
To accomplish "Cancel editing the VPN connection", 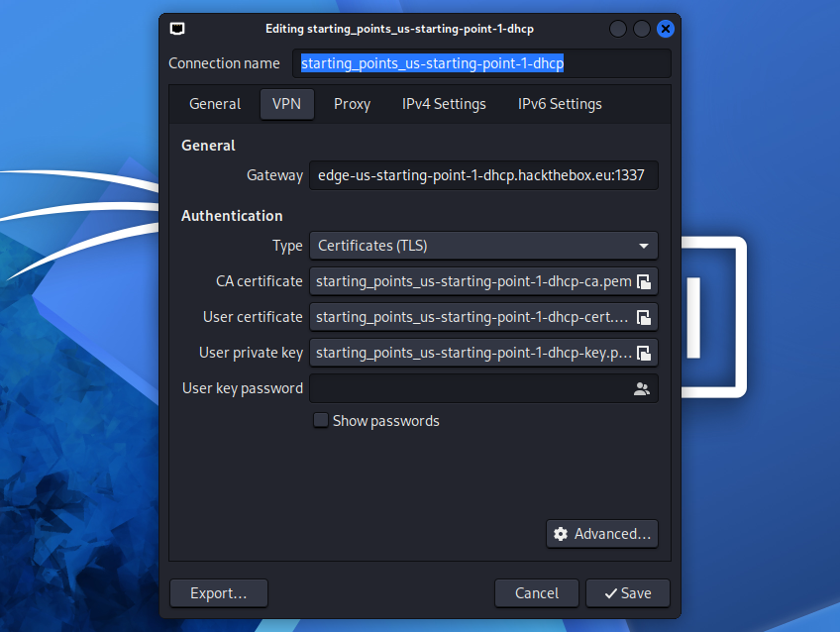I will [536, 593].
